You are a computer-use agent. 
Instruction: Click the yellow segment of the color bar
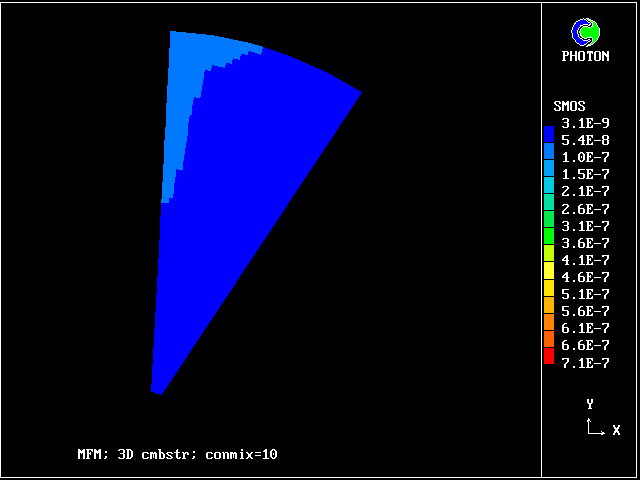tap(548, 270)
